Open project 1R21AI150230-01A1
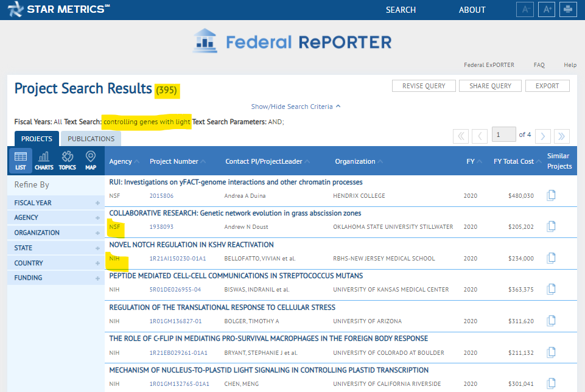This screenshot has width=585, height=392. point(178,258)
